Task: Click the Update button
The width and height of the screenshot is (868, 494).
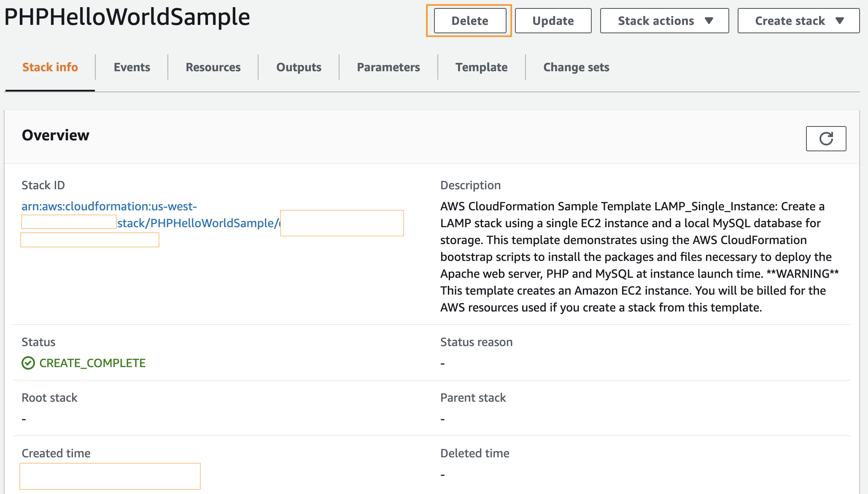Action: coord(553,21)
